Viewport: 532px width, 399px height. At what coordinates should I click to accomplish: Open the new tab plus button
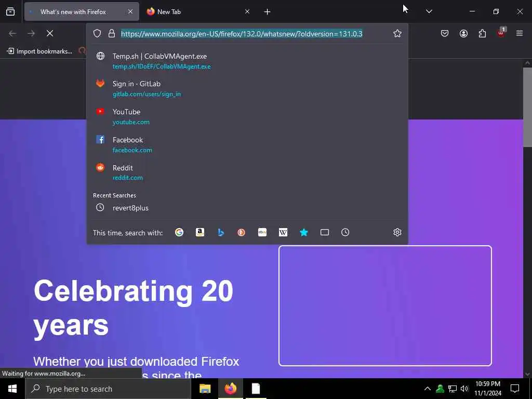[x=267, y=12]
